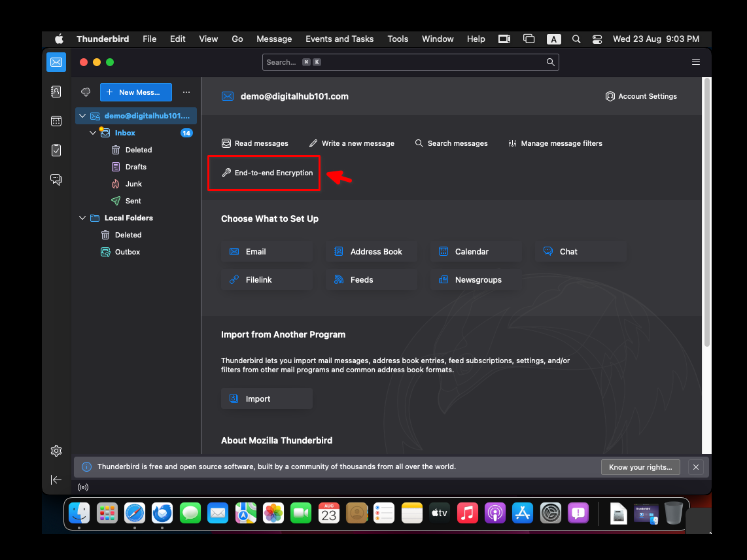The image size is (747, 560).
Task: Open the Thunderbird app menu (hamburger)
Action: pyautogui.click(x=695, y=62)
